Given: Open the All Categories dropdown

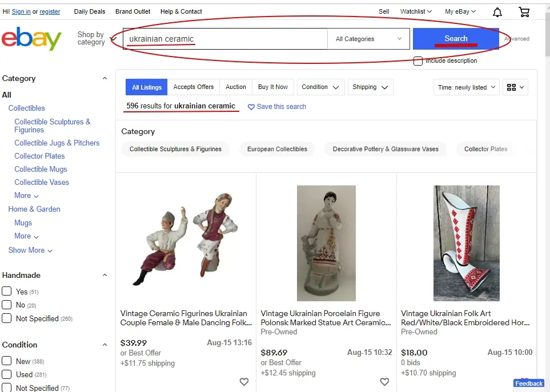Looking at the screenshot, I should (x=368, y=39).
